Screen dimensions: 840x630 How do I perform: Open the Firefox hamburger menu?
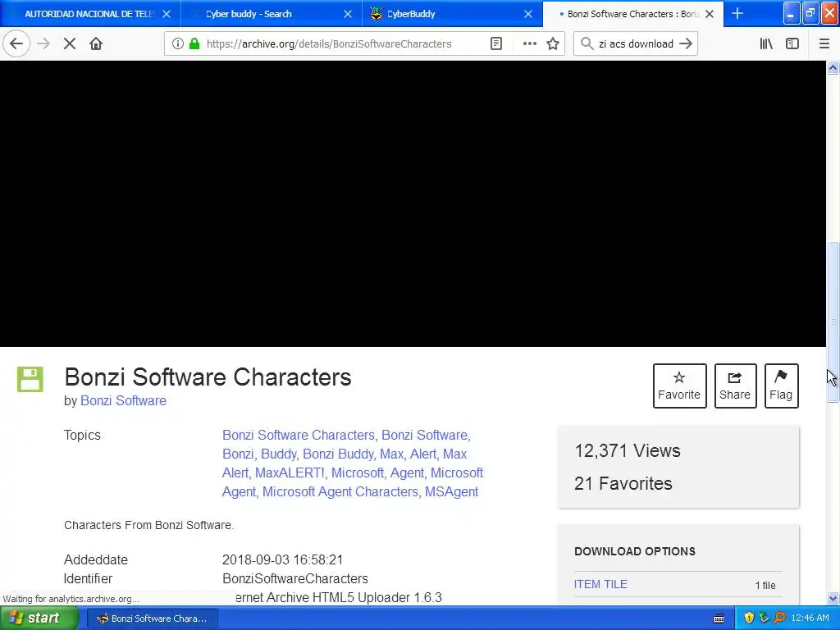tap(824, 43)
